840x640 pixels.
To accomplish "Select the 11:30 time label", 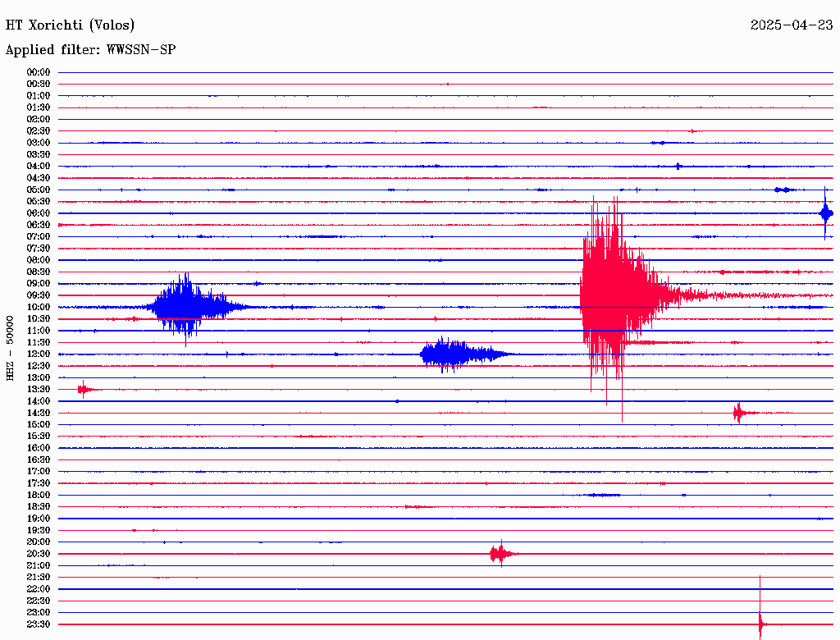I will [x=39, y=342].
